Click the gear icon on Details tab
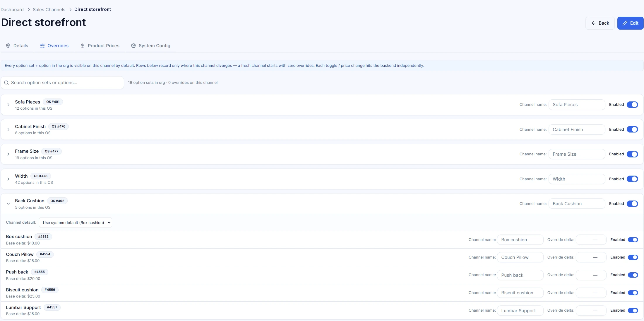Viewport: 644px width, 321px height. point(8,46)
